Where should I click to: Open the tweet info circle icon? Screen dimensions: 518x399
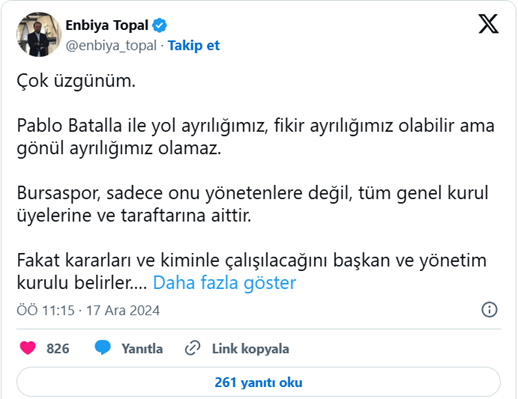click(489, 310)
